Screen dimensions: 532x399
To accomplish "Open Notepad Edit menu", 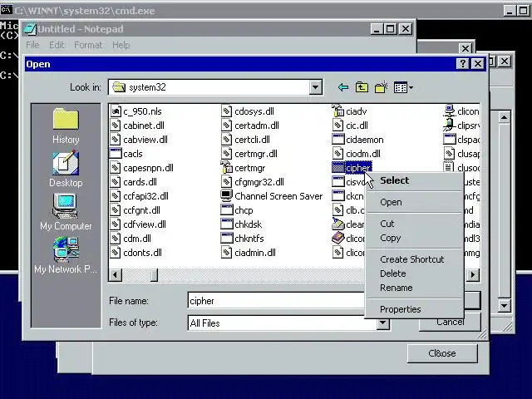I will point(57,45).
